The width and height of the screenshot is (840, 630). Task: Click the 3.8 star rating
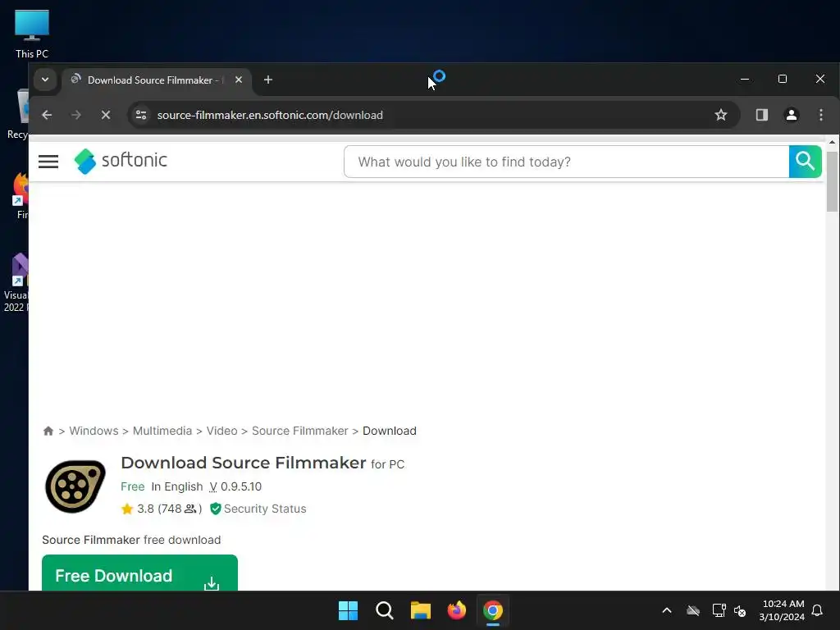[162, 509]
